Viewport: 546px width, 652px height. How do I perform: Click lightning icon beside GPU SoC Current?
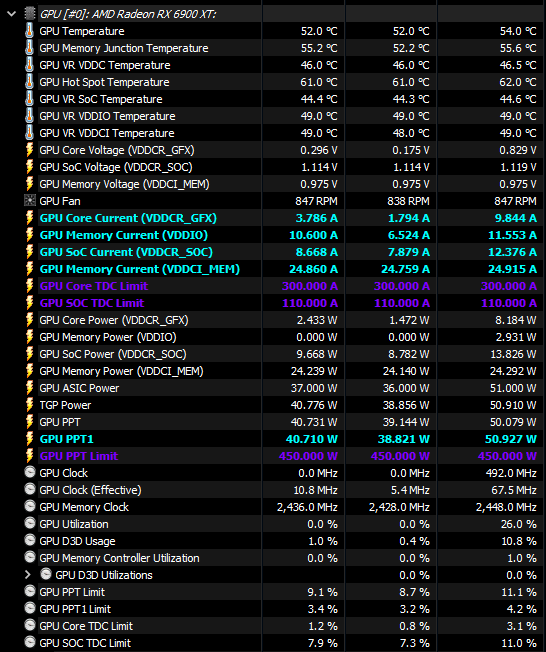[x=30, y=252]
